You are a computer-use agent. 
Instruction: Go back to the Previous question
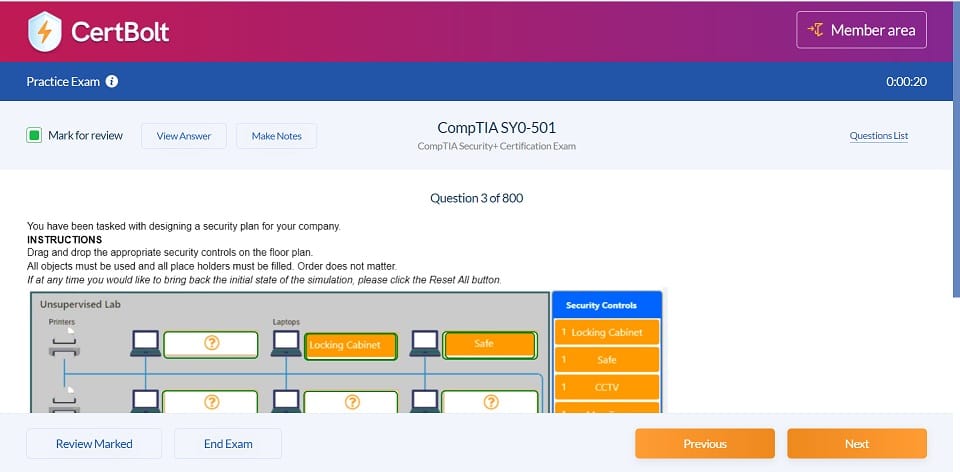704,443
